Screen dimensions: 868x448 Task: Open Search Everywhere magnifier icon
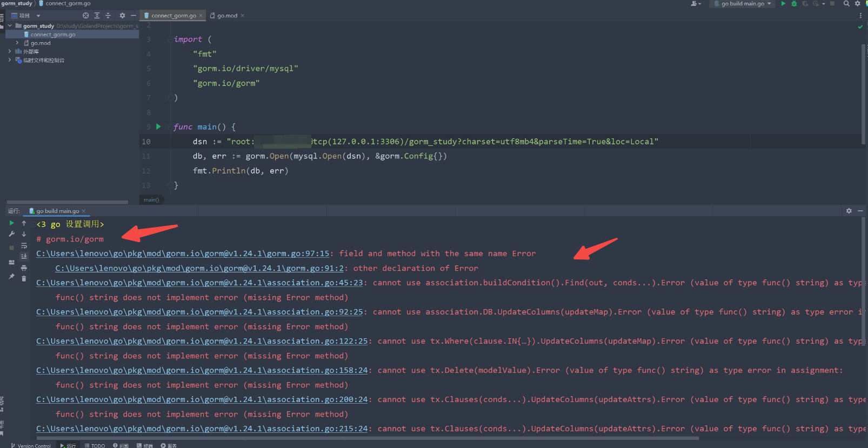pyautogui.click(x=846, y=4)
